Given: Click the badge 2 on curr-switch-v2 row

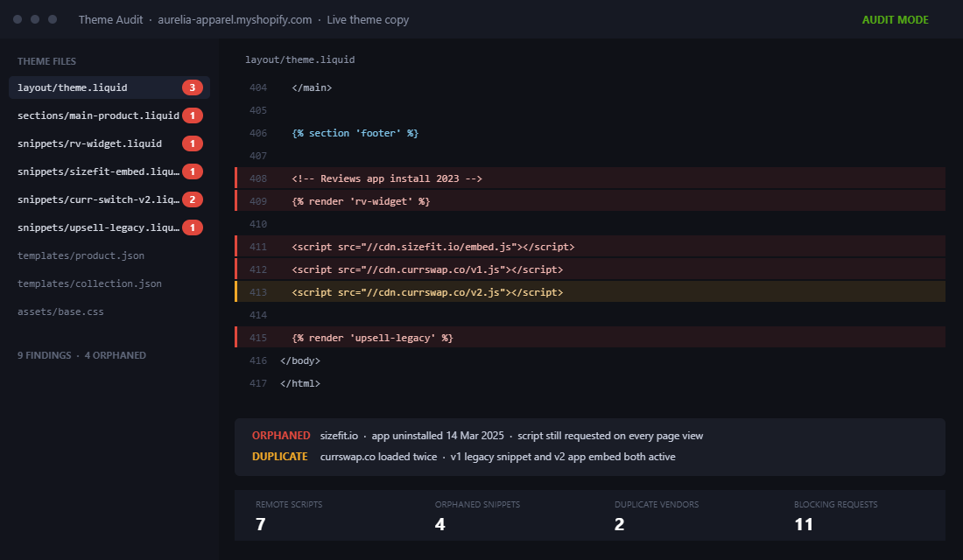Looking at the screenshot, I should coord(193,199).
